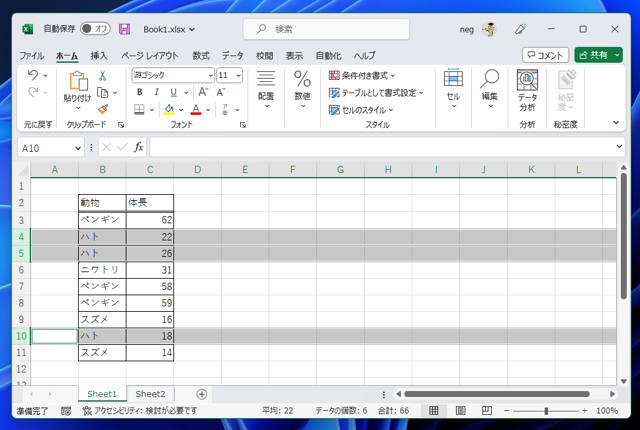Click the 共有 share button
Screen dimensions: 640x430
click(x=594, y=55)
